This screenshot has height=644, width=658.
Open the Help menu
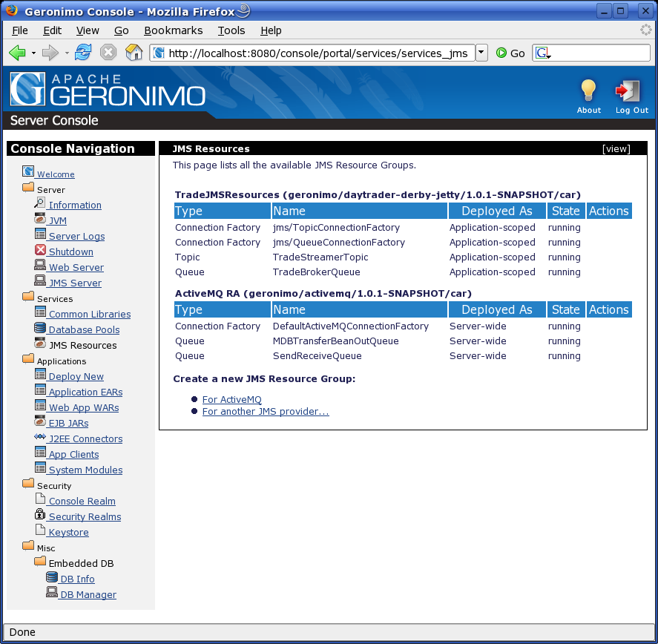[x=271, y=30]
